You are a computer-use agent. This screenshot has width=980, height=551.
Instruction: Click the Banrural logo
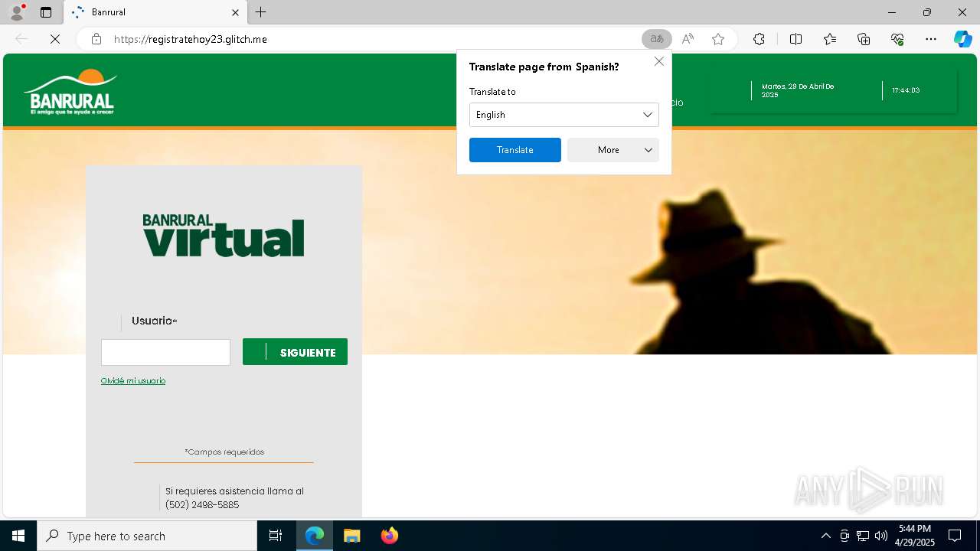tap(70, 92)
